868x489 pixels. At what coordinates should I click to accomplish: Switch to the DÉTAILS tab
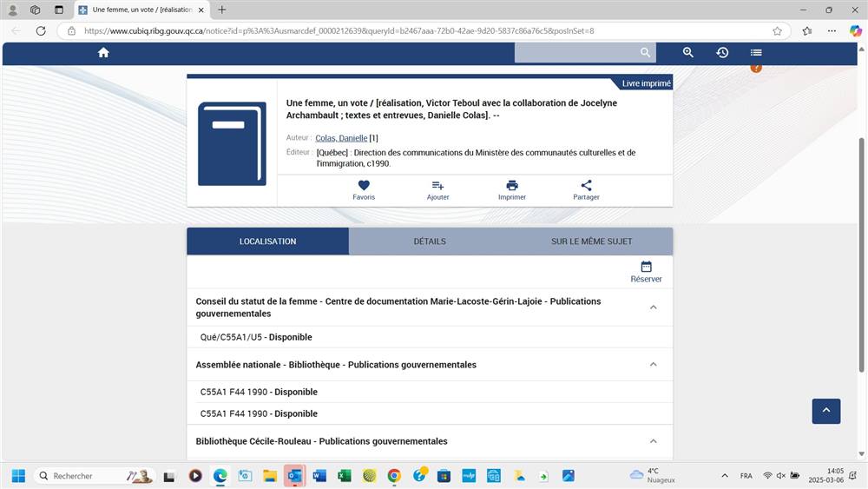point(430,241)
